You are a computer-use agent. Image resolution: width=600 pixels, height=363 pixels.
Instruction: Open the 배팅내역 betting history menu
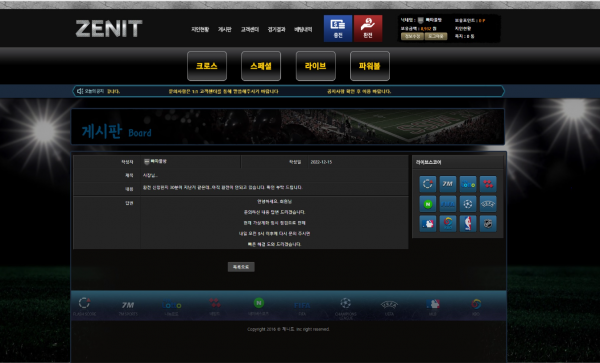[x=303, y=29]
